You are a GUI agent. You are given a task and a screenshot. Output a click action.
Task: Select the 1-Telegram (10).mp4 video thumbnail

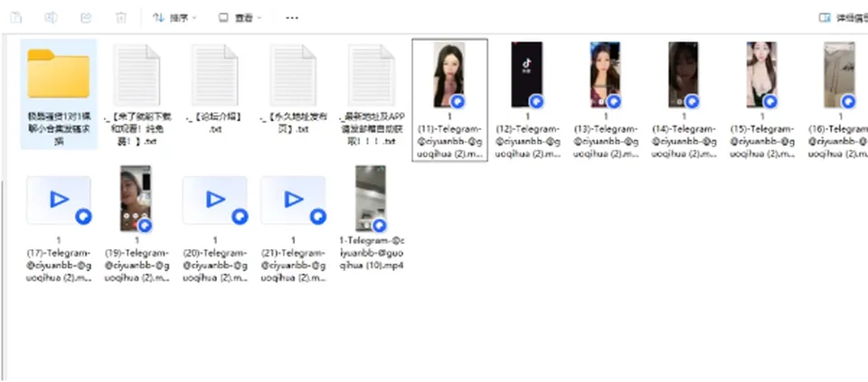pos(371,198)
